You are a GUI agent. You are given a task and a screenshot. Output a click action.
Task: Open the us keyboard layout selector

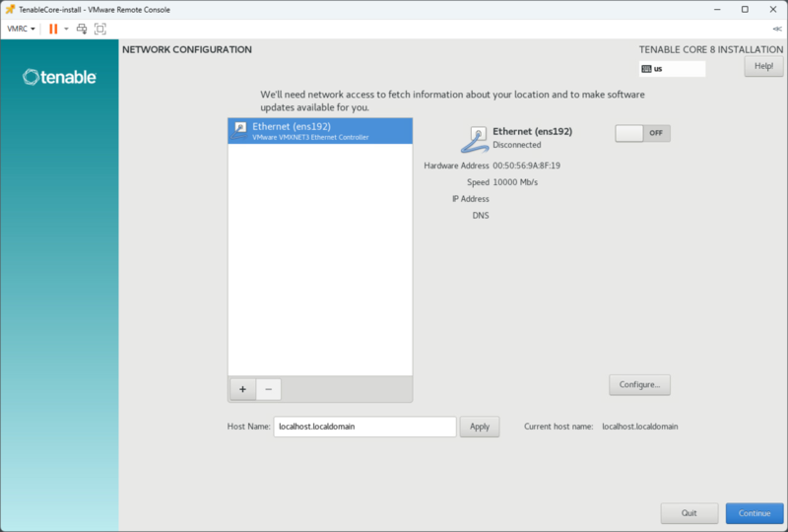pos(673,69)
